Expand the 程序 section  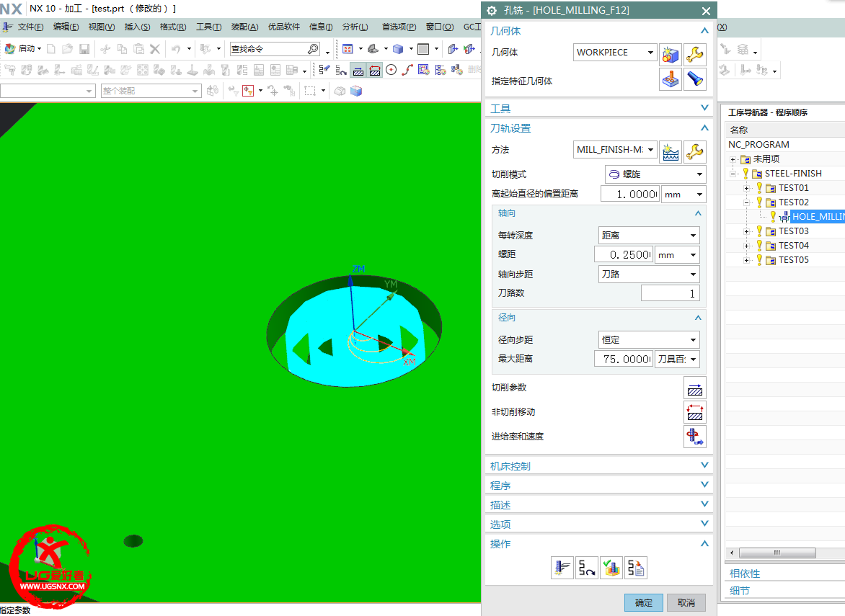(704, 484)
